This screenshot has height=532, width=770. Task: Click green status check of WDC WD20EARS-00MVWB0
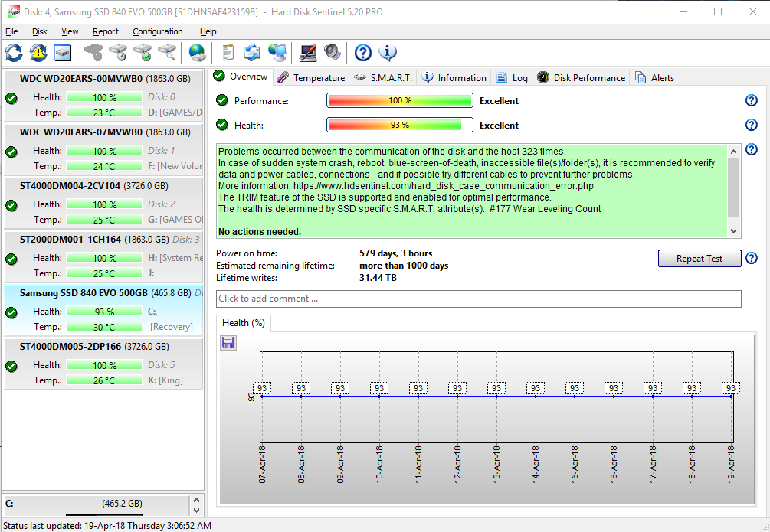click(x=11, y=98)
